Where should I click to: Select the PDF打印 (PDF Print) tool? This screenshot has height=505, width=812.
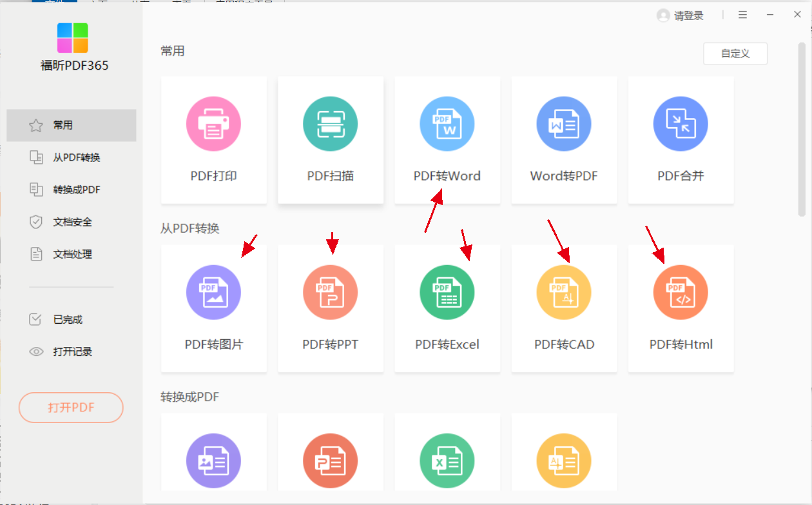214,140
